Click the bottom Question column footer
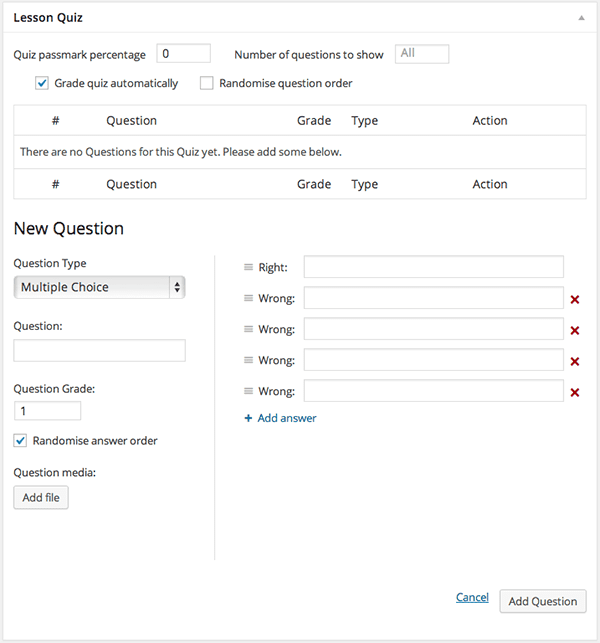 (x=132, y=185)
